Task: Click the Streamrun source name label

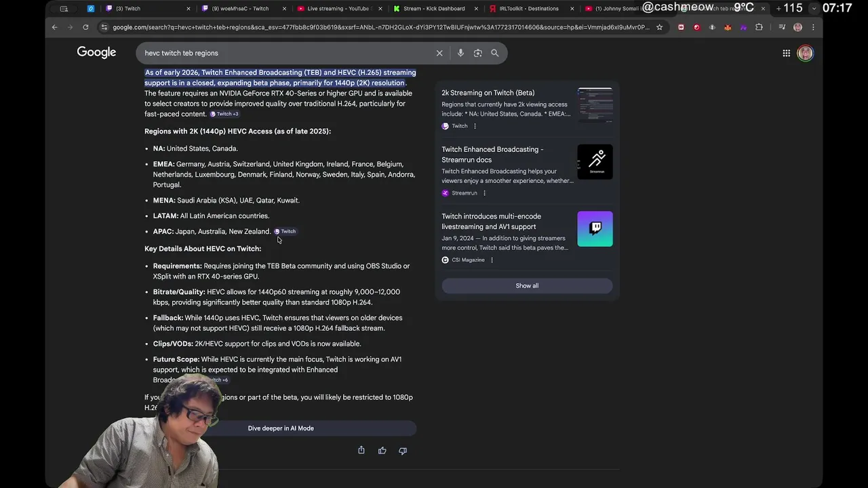Action: pyautogui.click(x=464, y=193)
